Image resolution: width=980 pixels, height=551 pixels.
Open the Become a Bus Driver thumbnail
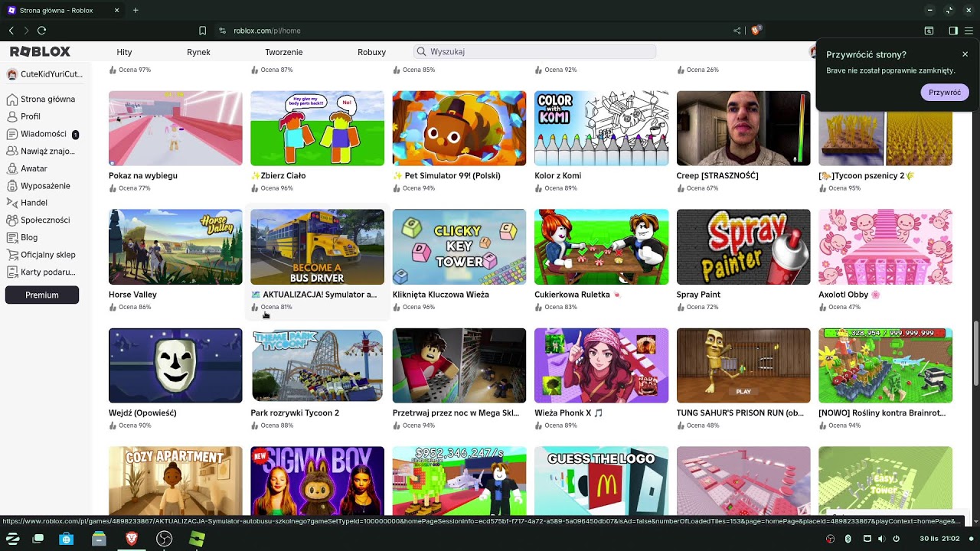pos(317,247)
